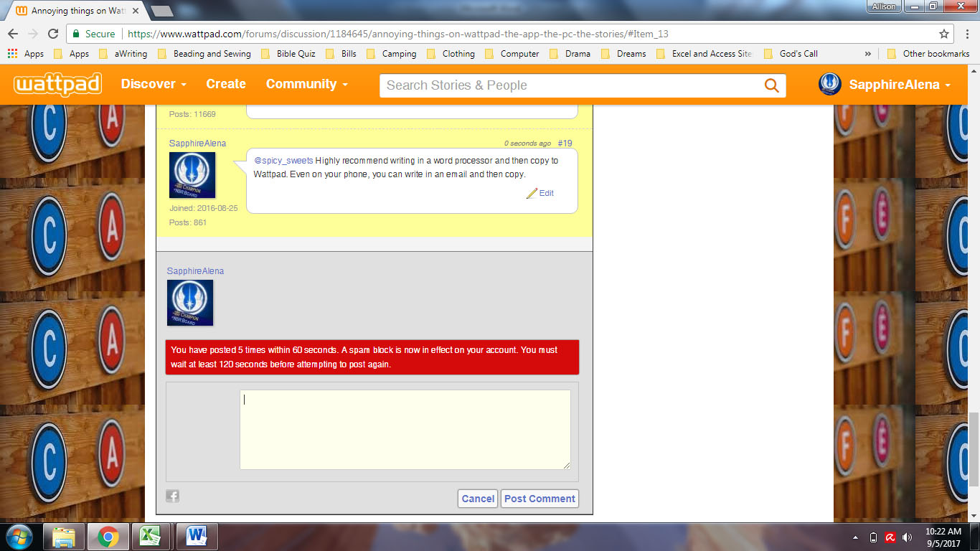Open the God's Call bookmark folder
This screenshot has height=551, width=980.
pos(791,54)
